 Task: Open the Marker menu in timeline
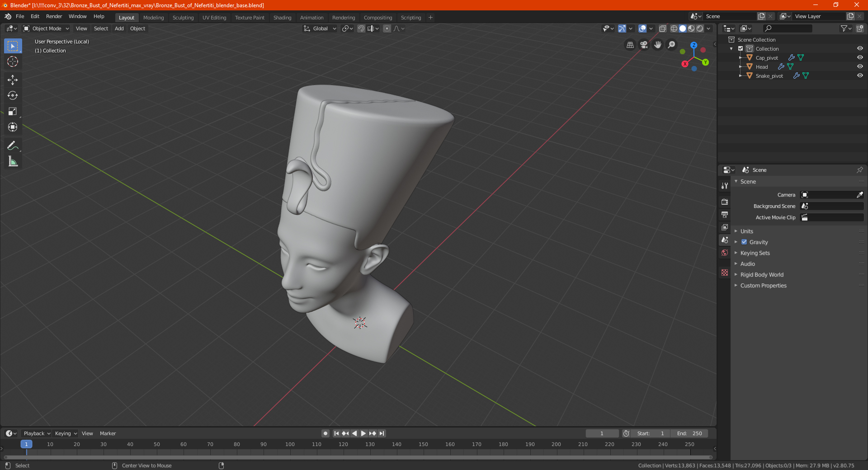pyautogui.click(x=108, y=433)
